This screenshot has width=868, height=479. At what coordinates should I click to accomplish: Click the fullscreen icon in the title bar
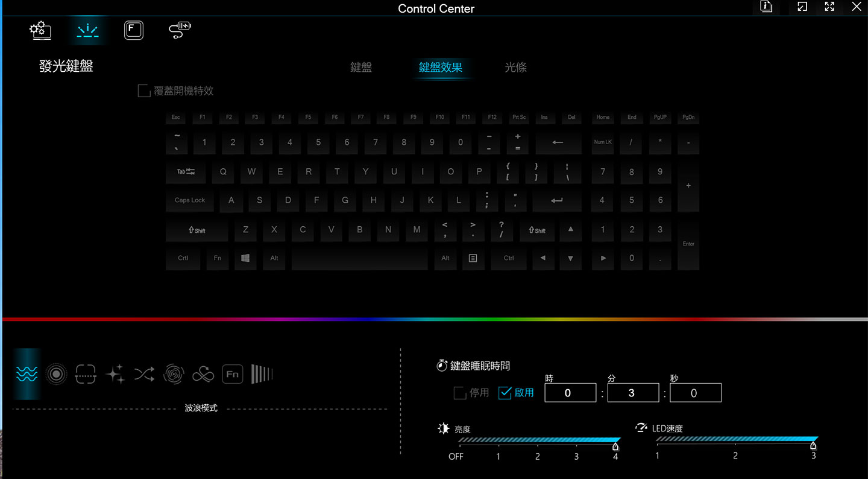[x=829, y=7]
